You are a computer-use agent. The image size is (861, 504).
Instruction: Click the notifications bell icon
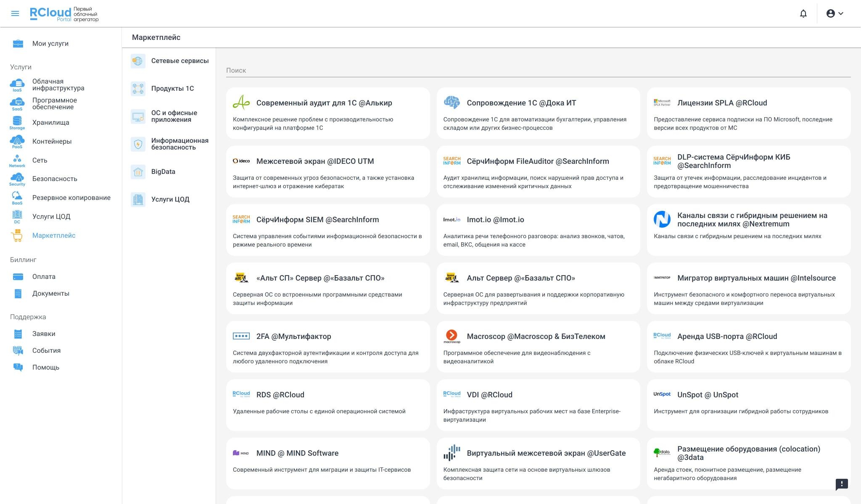(x=803, y=13)
